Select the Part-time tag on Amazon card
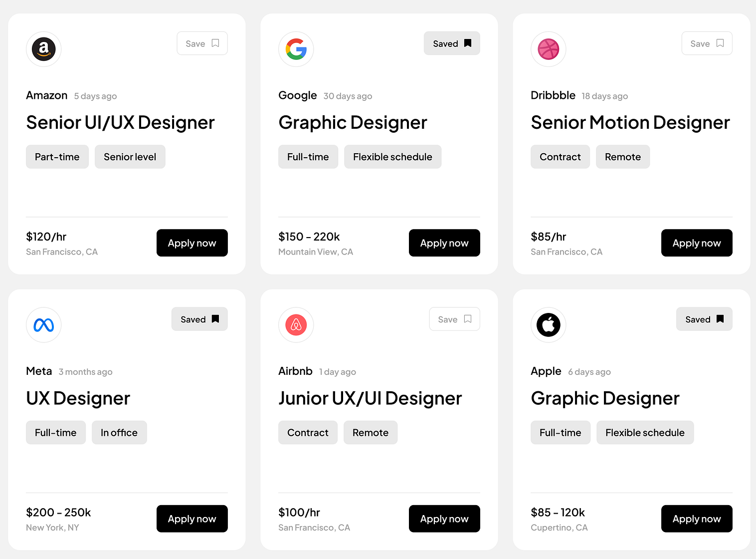The image size is (756, 559). [x=57, y=157]
